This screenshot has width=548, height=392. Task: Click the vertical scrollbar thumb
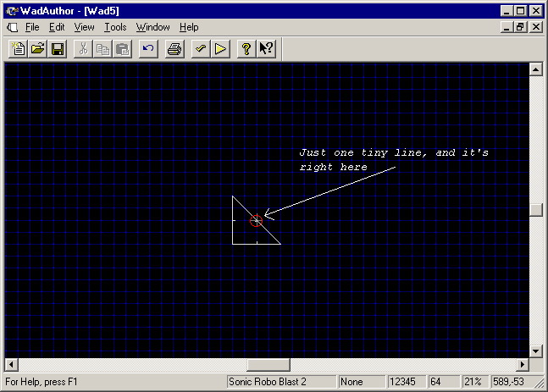[536, 210]
